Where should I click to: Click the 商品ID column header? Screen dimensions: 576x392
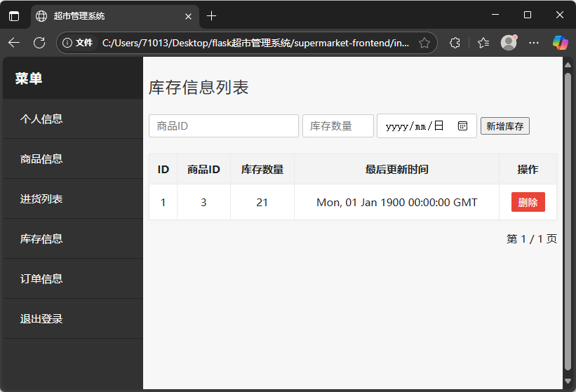point(203,169)
